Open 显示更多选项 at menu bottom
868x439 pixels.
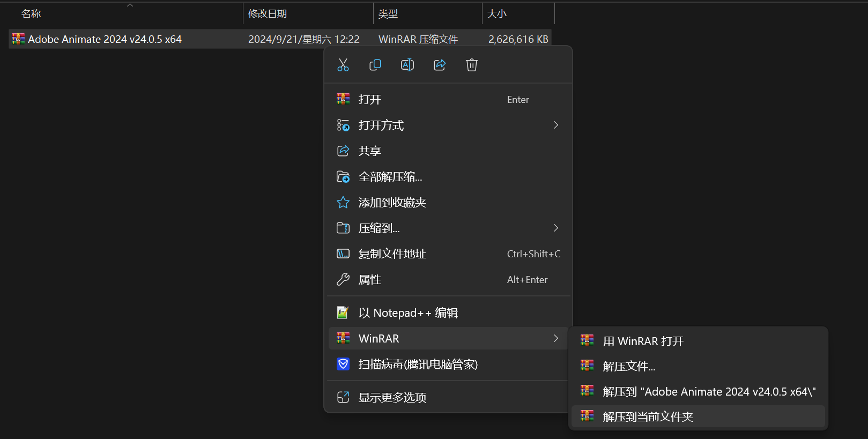(392, 398)
